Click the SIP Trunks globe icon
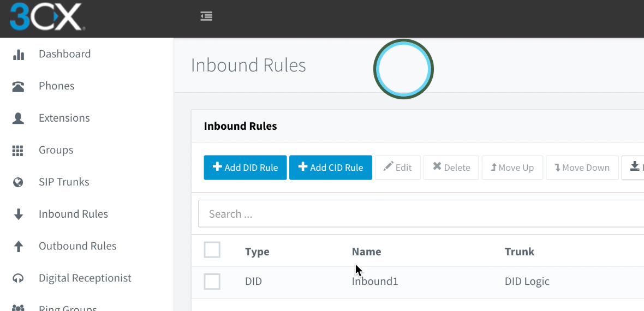Image resolution: width=644 pixels, height=311 pixels. click(19, 182)
